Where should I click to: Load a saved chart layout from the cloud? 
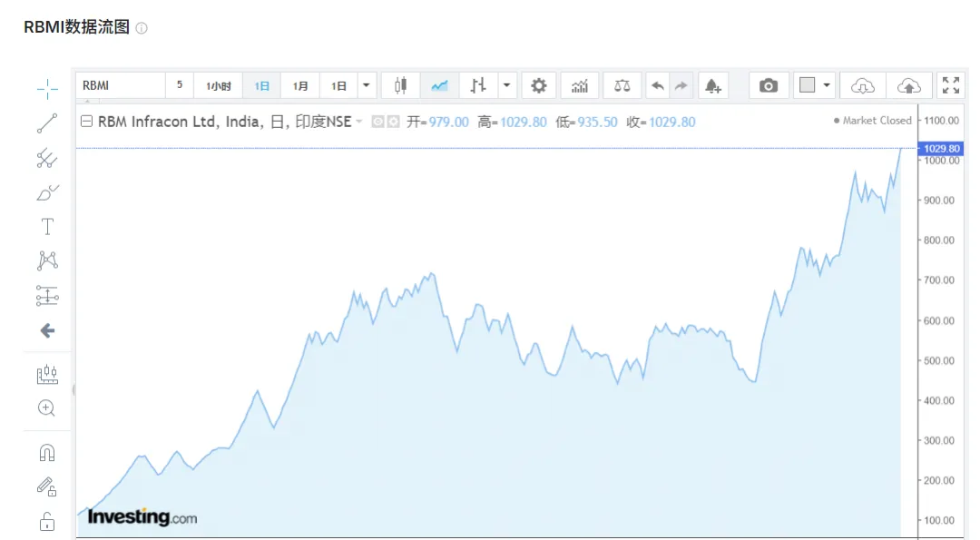coord(863,85)
